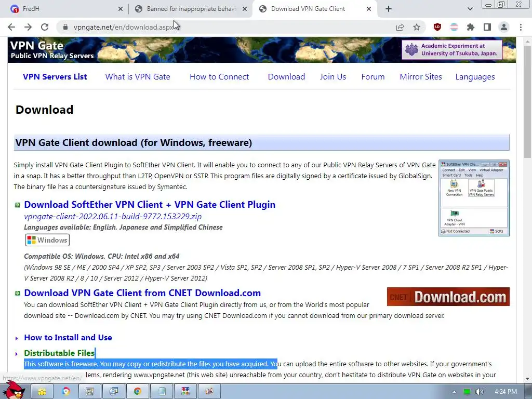Close the Banned for inappropriate behavior tab

[x=245, y=9]
